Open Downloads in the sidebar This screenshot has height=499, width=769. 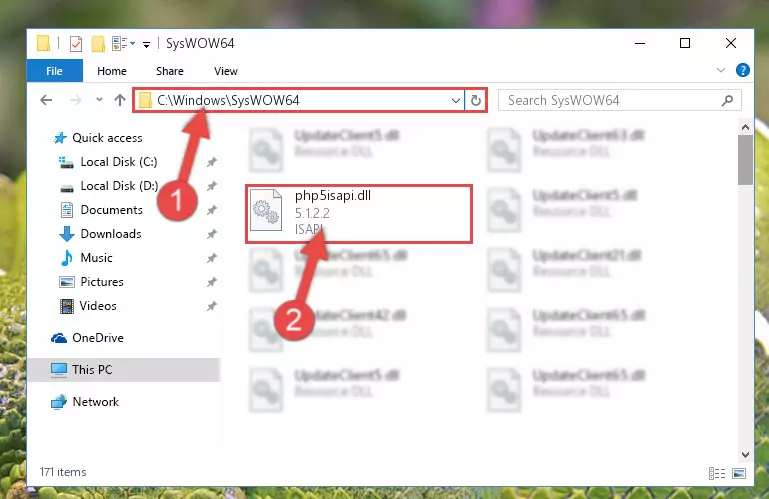pyautogui.click(x=111, y=234)
